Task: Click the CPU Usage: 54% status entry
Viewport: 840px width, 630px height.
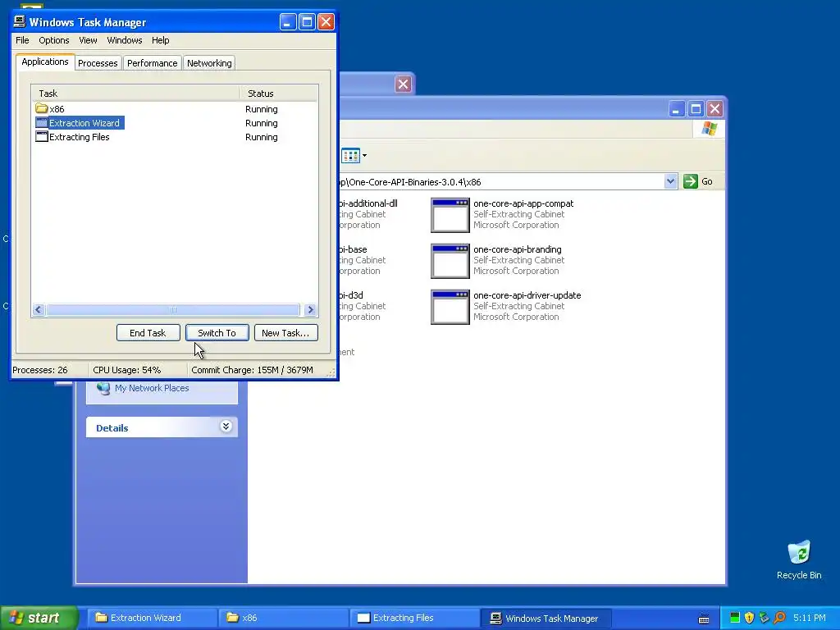Action: click(138, 370)
